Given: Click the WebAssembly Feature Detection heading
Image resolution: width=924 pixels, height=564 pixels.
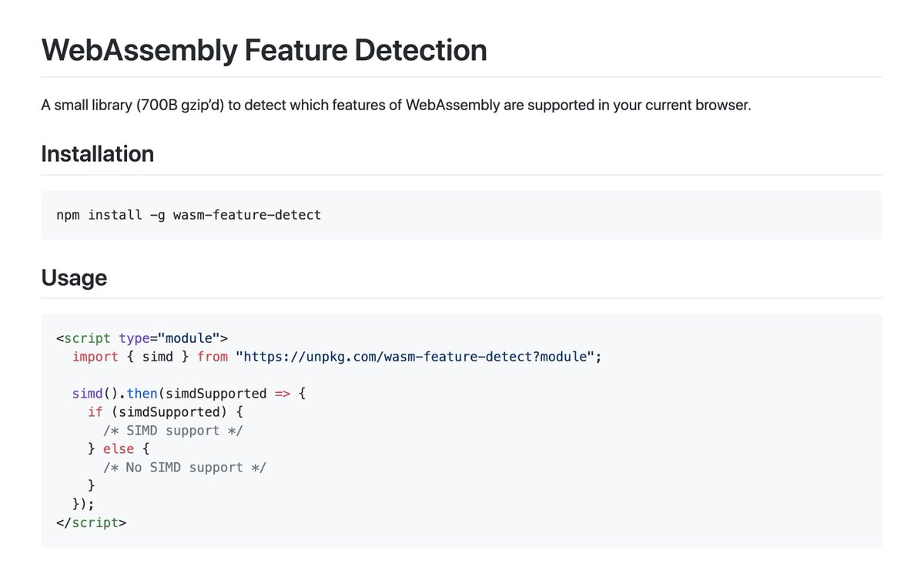Looking at the screenshot, I should 264,50.
